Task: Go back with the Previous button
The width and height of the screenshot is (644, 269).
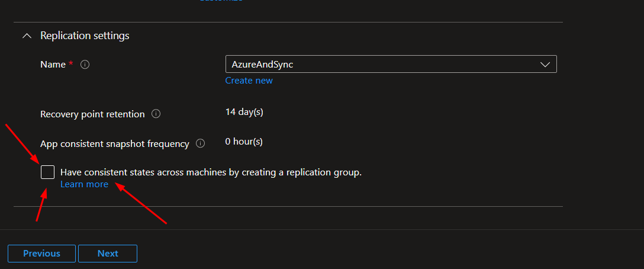Action: pos(41,254)
